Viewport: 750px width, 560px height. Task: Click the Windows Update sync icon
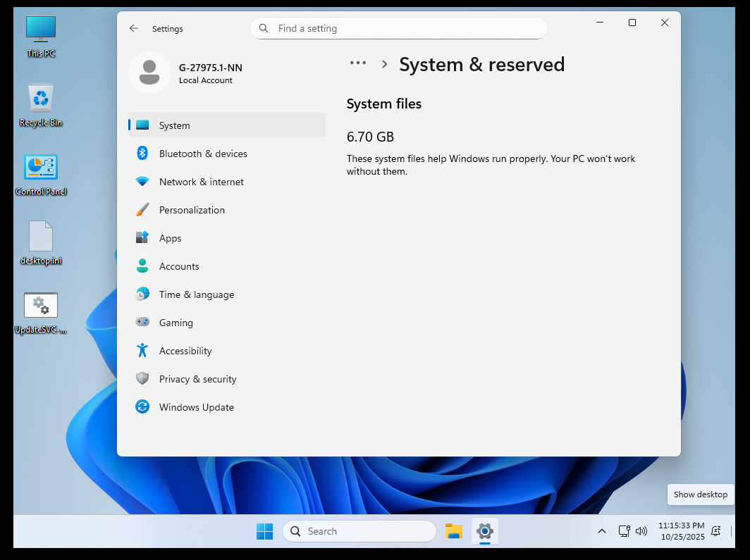(x=142, y=406)
